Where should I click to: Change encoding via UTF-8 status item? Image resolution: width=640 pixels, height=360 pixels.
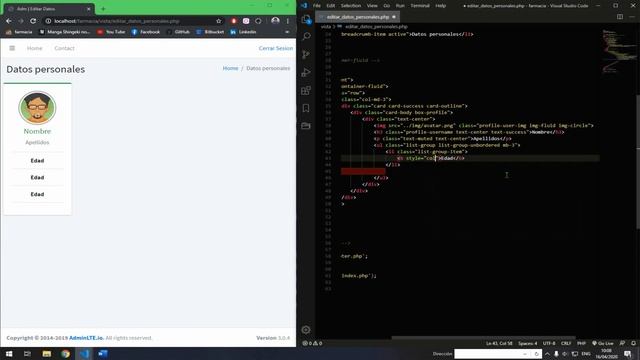click(x=549, y=343)
